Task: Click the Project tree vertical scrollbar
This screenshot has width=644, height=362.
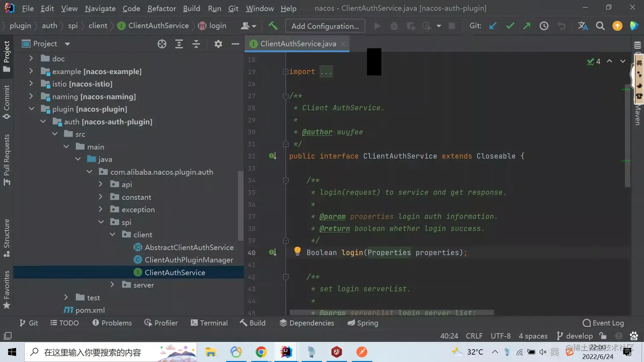Action: (241, 205)
